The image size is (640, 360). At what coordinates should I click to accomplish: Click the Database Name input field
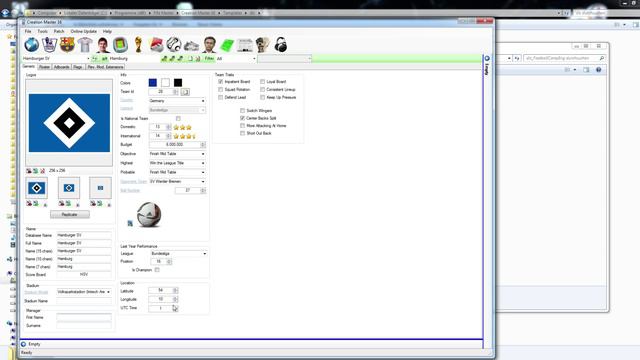pyautogui.click(x=84, y=236)
